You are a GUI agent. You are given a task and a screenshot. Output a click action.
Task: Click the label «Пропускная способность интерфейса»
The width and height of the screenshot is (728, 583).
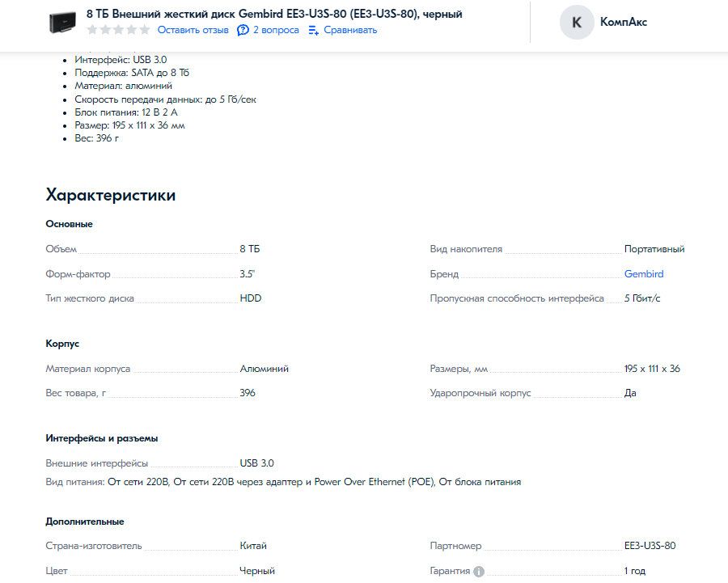point(517,298)
